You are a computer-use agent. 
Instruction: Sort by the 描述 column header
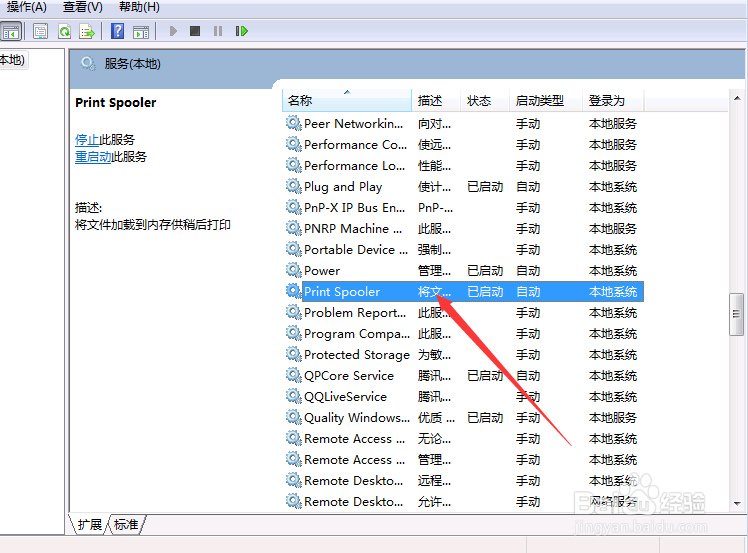pyautogui.click(x=436, y=101)
